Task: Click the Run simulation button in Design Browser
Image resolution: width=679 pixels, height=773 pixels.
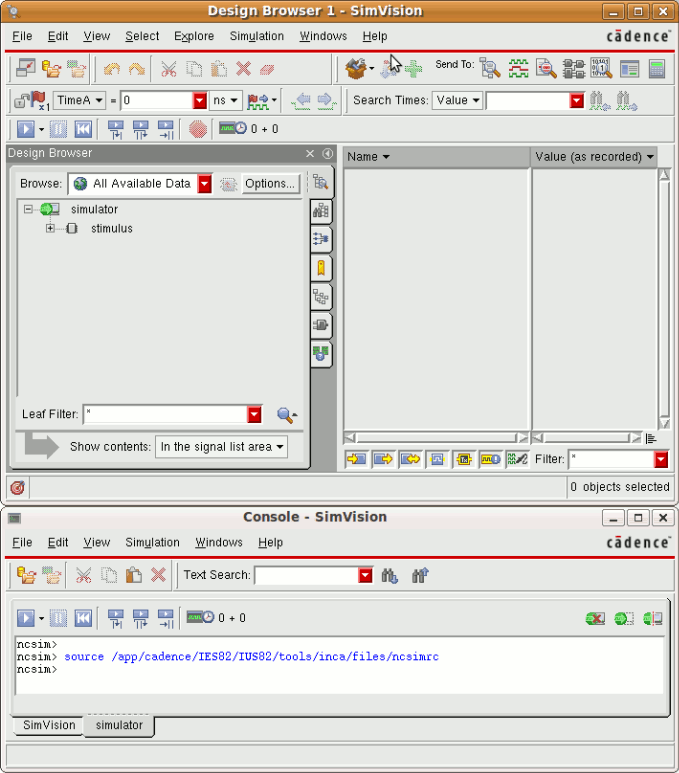Action: 26,129
